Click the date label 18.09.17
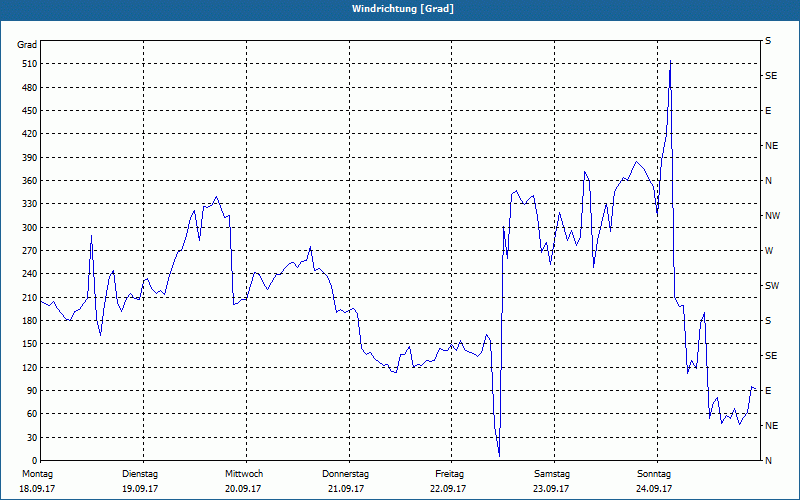Screen dimensions: 800x500 click(37, 489)
